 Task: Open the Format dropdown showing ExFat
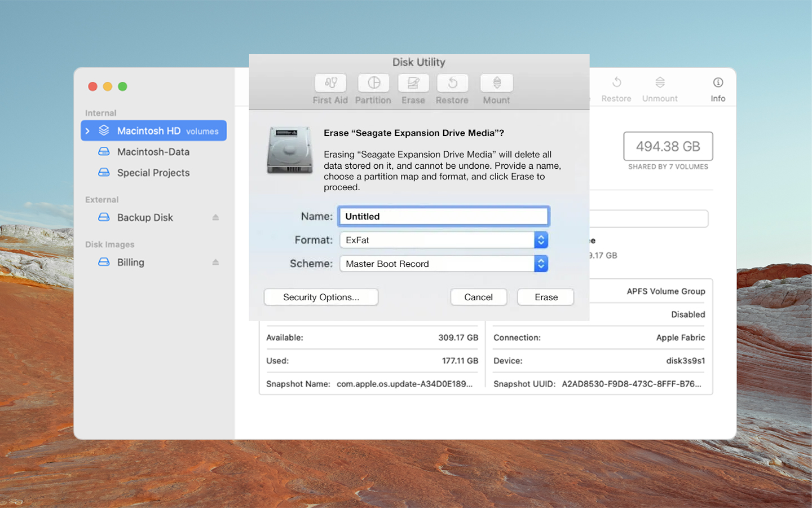point(444,240)
